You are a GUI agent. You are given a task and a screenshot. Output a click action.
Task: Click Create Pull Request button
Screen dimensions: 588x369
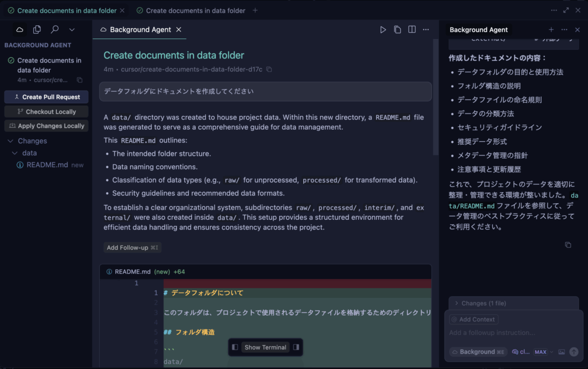(47, 97)
